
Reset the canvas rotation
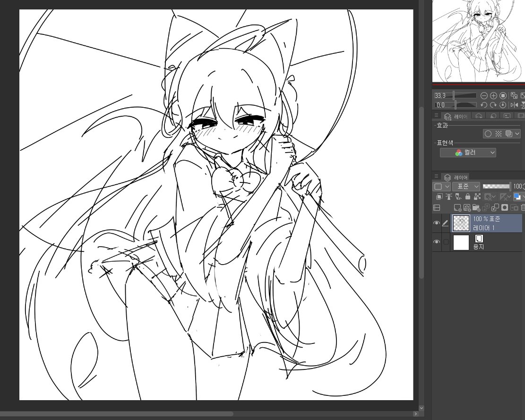[503, 105]
